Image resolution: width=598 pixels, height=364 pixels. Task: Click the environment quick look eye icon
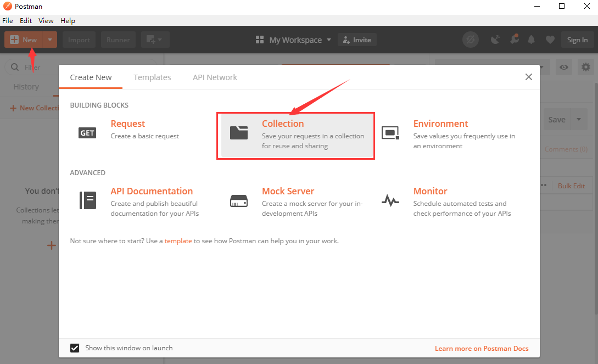tap(564, 67)
